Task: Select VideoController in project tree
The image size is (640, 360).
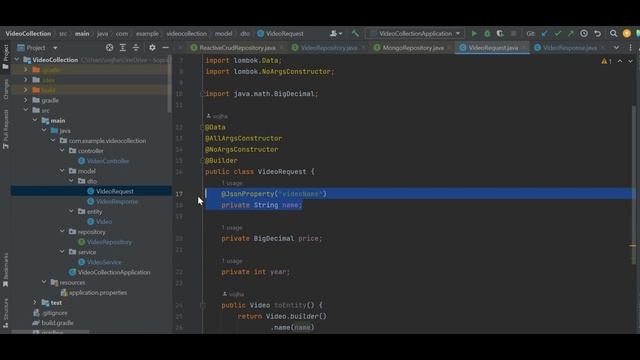Action: [x=108, y=161]
